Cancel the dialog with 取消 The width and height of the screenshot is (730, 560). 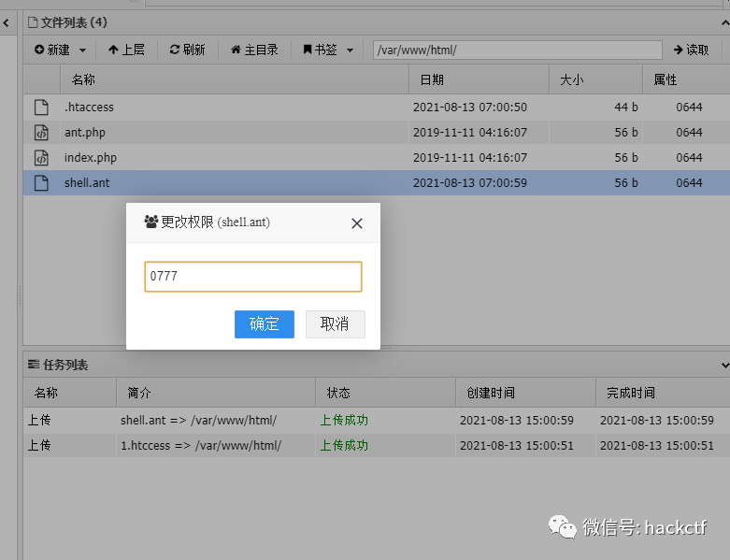coord(336,324)
